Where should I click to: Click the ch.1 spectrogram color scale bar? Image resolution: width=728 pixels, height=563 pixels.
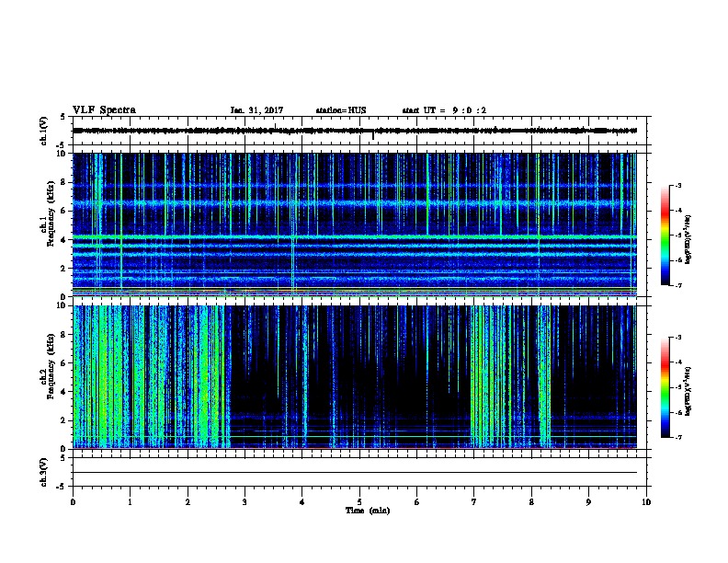tap(665, 236)
